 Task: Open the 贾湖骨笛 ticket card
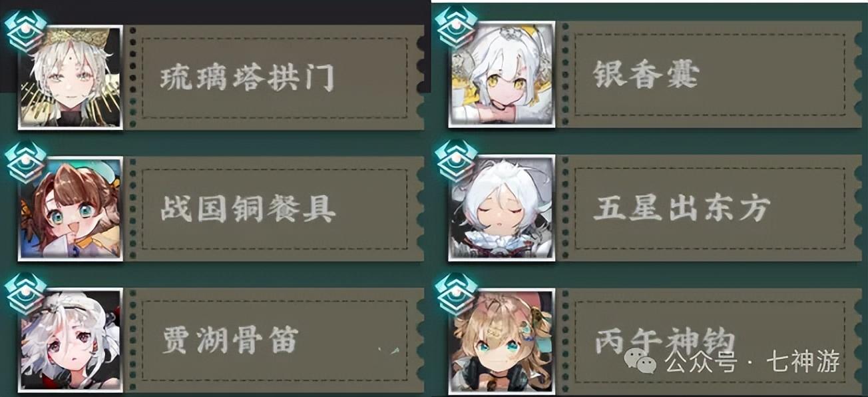(x=274, y=340)
